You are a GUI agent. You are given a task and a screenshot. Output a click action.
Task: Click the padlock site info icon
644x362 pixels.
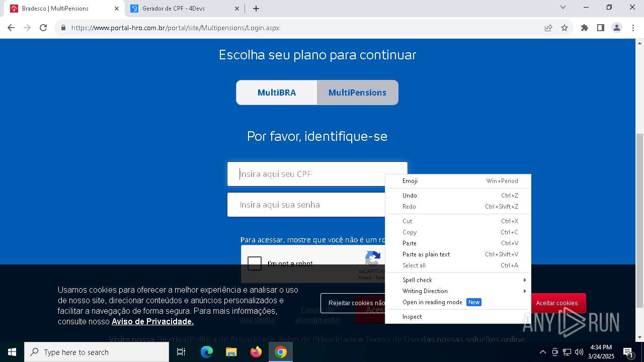click(x=63, y=28)
